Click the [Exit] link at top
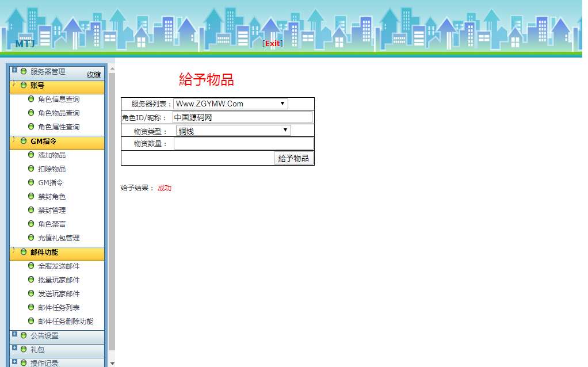This screenshot has height=367, width=588. [x=271, y=43]
